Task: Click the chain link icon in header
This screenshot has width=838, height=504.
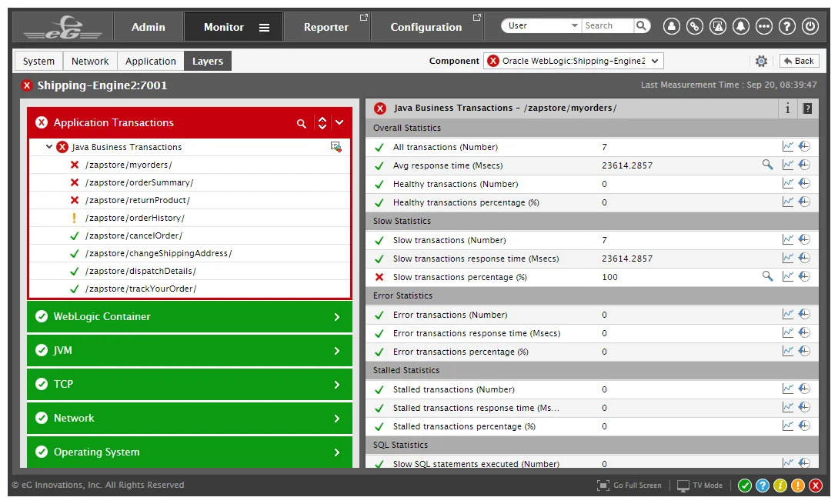Action: pos(694,26)
